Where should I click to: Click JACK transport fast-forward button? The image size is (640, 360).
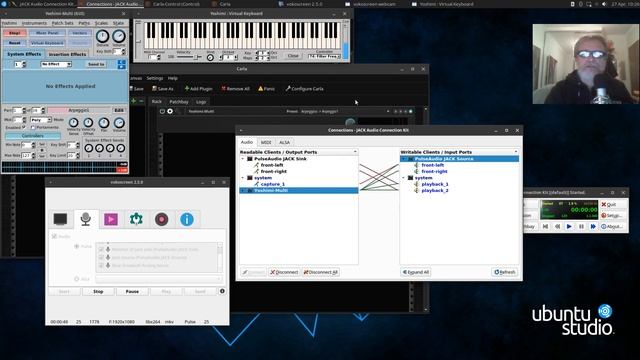593,226
